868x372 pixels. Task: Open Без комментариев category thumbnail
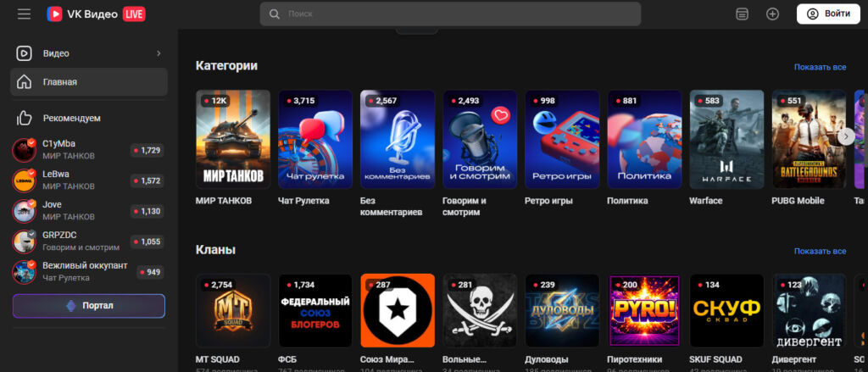click(x=398, y=140)
